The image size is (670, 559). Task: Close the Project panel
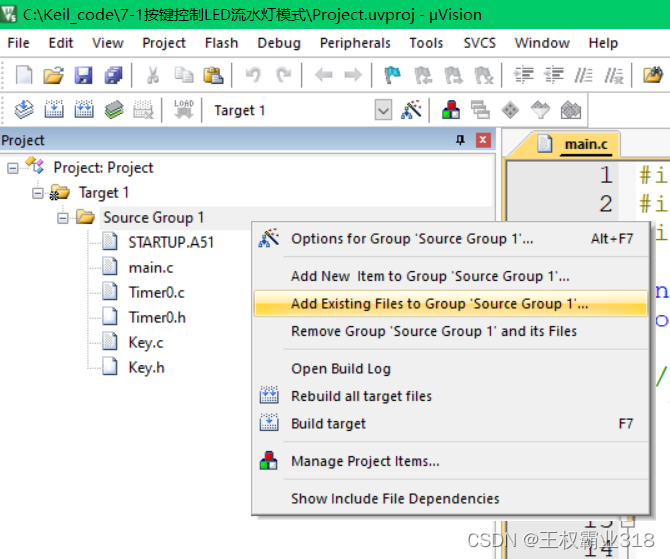[483, 140]
